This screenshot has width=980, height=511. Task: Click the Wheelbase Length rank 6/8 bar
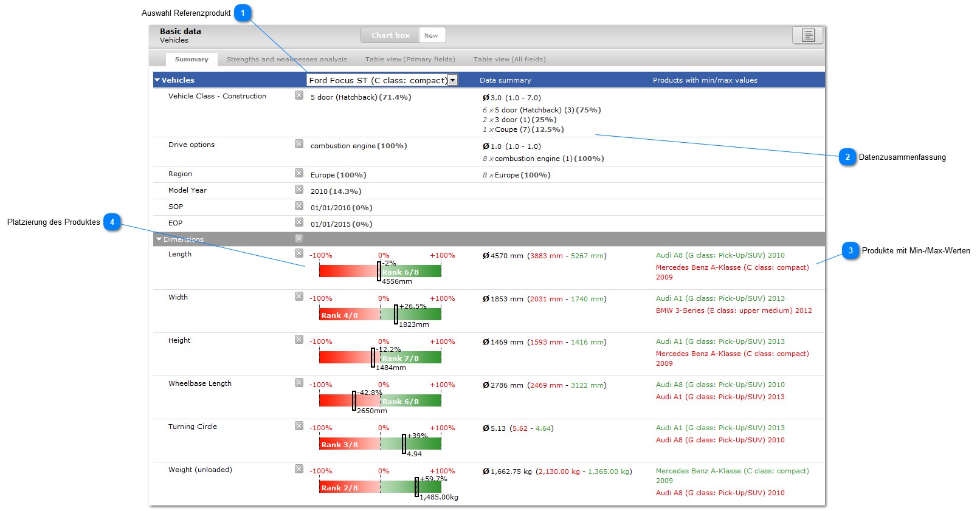[380, 401]
